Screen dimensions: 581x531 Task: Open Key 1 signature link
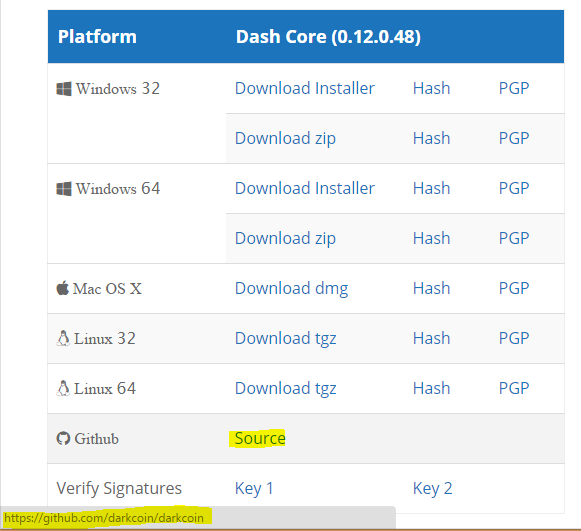pyautogui.click(x=254, y=489)
